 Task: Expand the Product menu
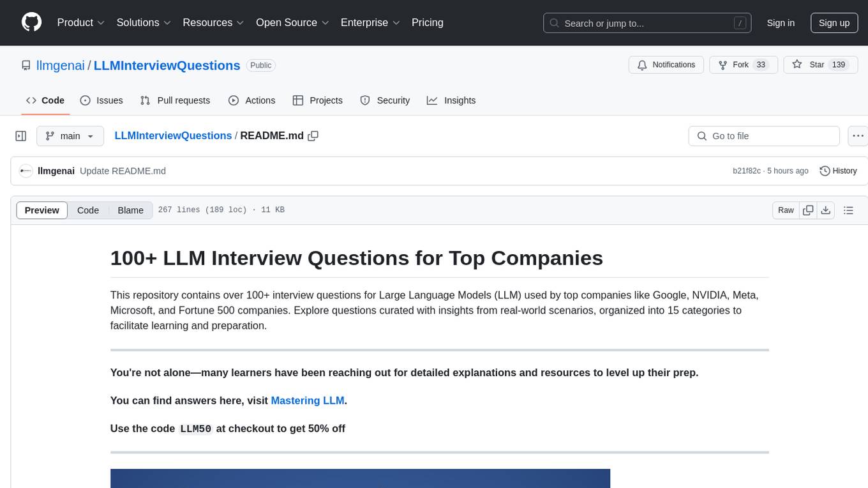point(81,22)
